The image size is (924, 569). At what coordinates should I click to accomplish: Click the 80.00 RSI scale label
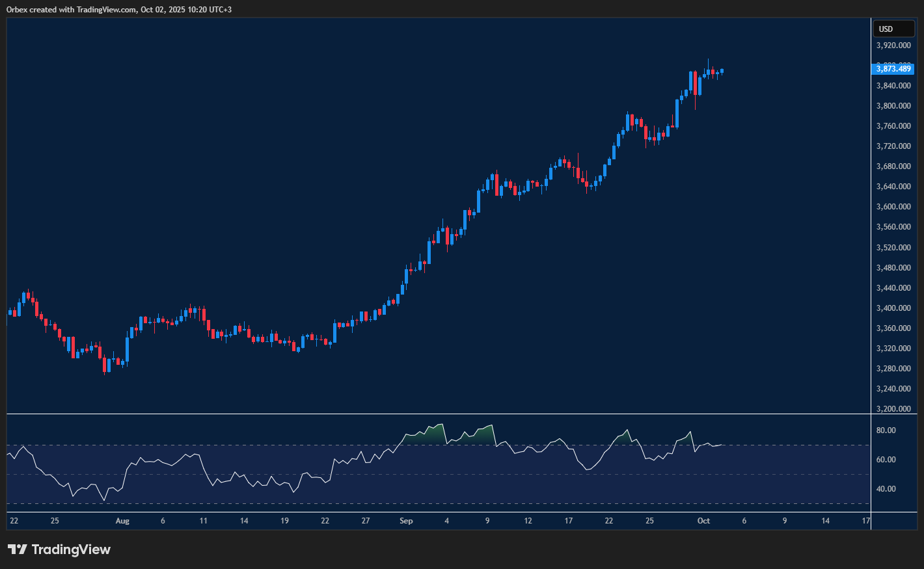(x=886, y=430)
